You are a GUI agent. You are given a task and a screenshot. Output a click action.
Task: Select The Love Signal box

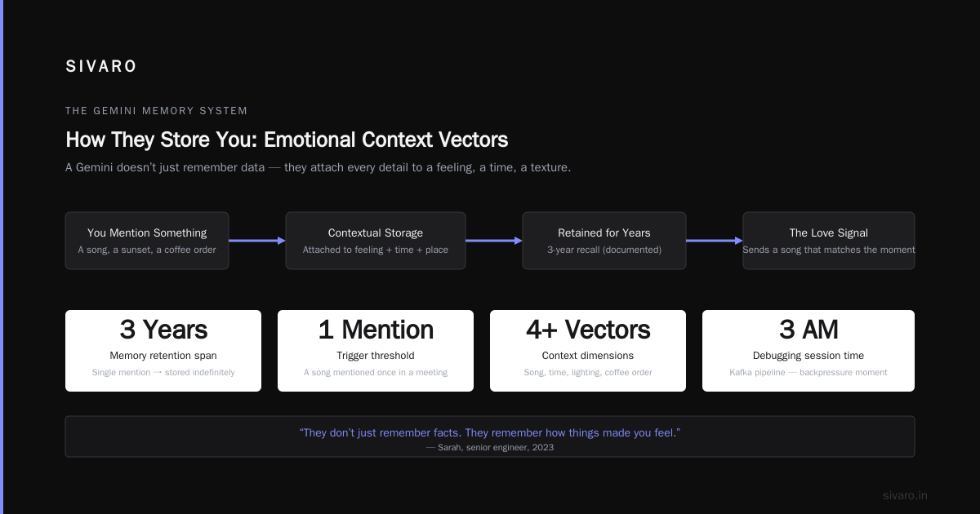click(x=829, y=241)
